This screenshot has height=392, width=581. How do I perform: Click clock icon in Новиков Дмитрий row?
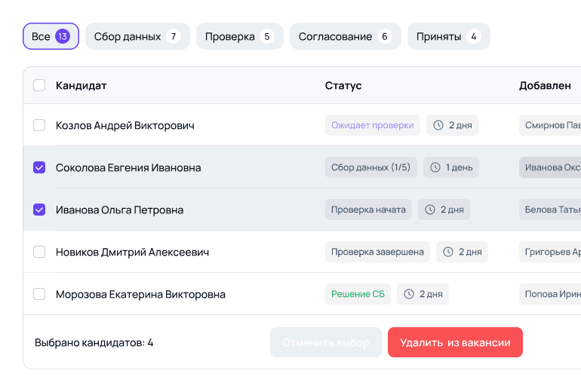tap(448, 252)
